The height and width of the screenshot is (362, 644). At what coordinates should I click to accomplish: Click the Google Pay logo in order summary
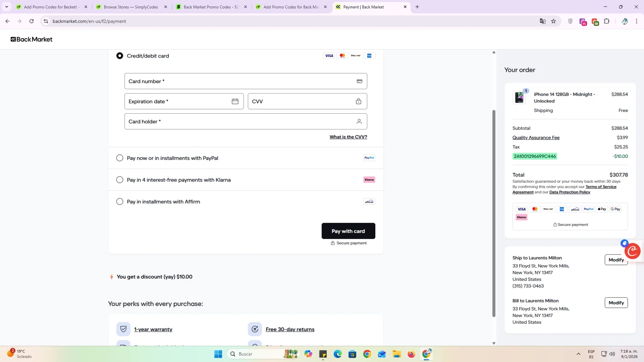point(615,209)
